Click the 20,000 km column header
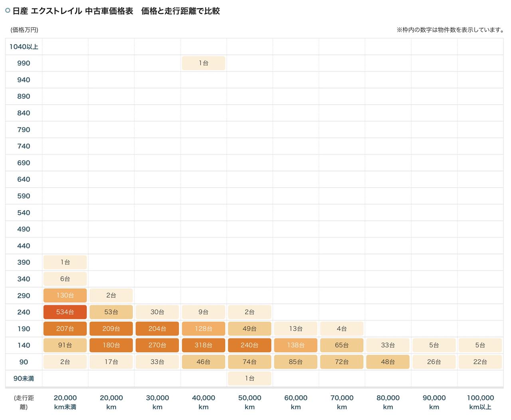This screenshot has width=511, height=420. (111, 402)
